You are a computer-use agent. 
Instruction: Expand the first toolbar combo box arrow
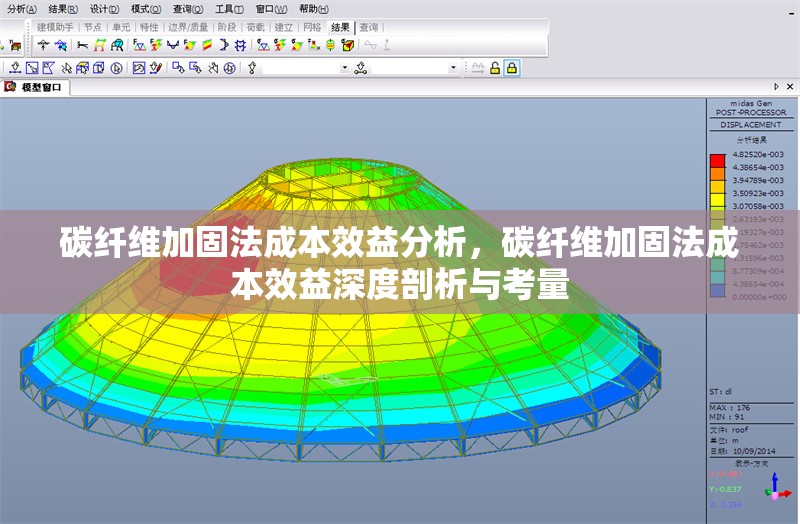[345, 68]
